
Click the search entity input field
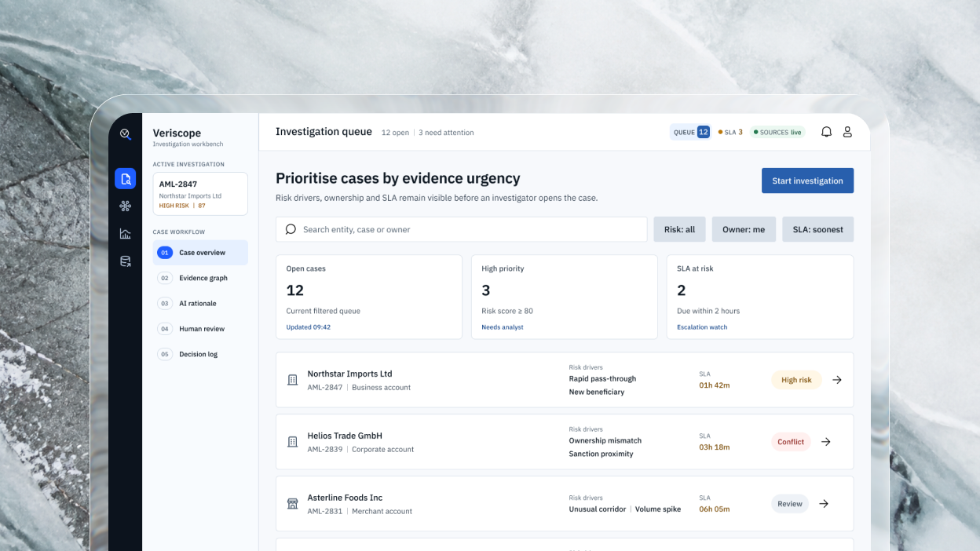(x=462, y=229)
